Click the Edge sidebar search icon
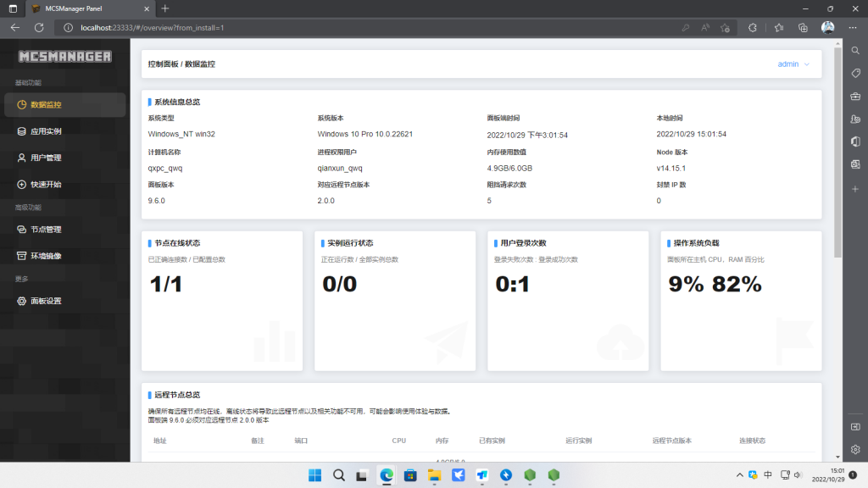 point(855,50)
